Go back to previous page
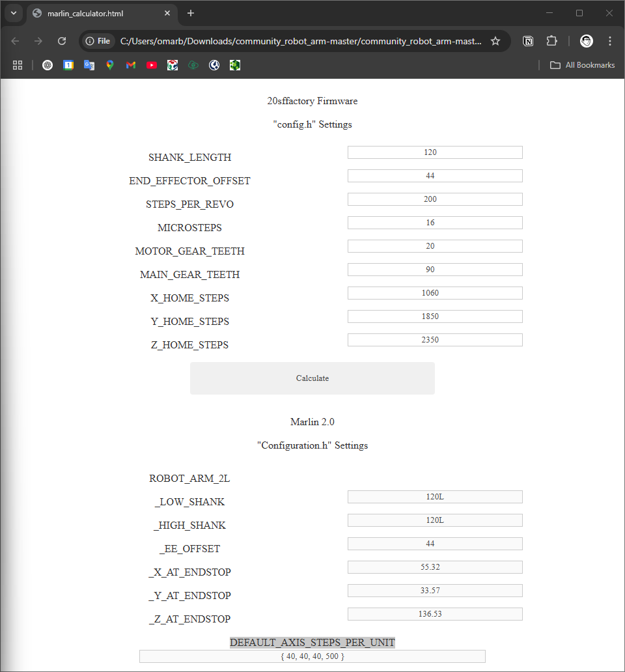 click(x=16, y=41)
